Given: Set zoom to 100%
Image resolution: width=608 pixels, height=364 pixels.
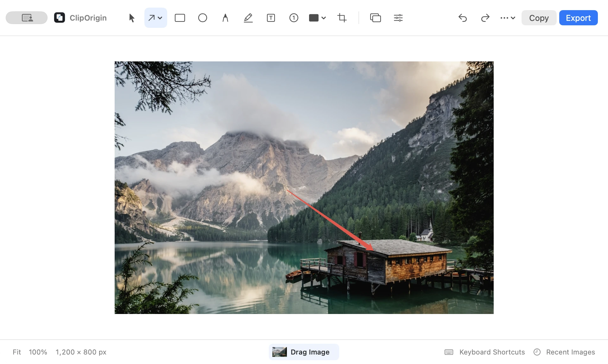Looking at the screenshot, I should pos(38,352).
